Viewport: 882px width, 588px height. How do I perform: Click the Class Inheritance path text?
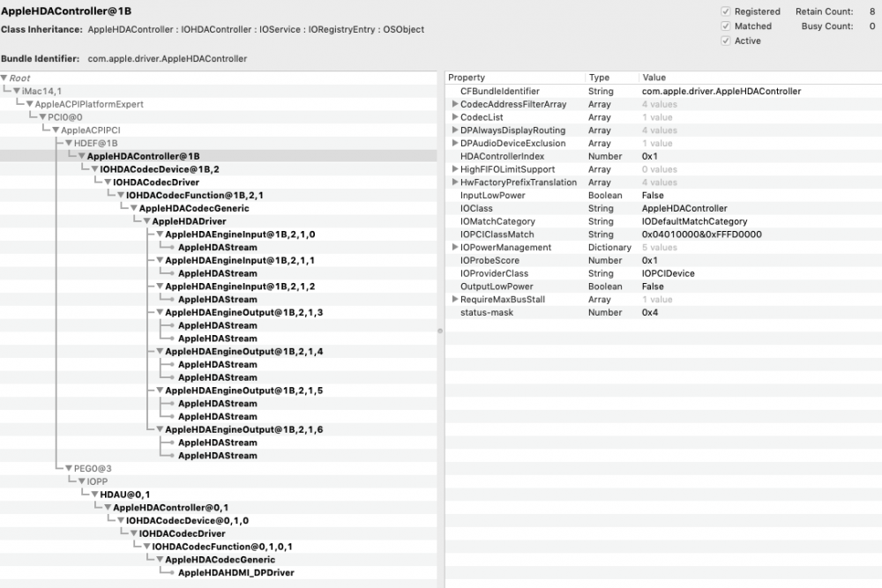(x=256, y=29)
